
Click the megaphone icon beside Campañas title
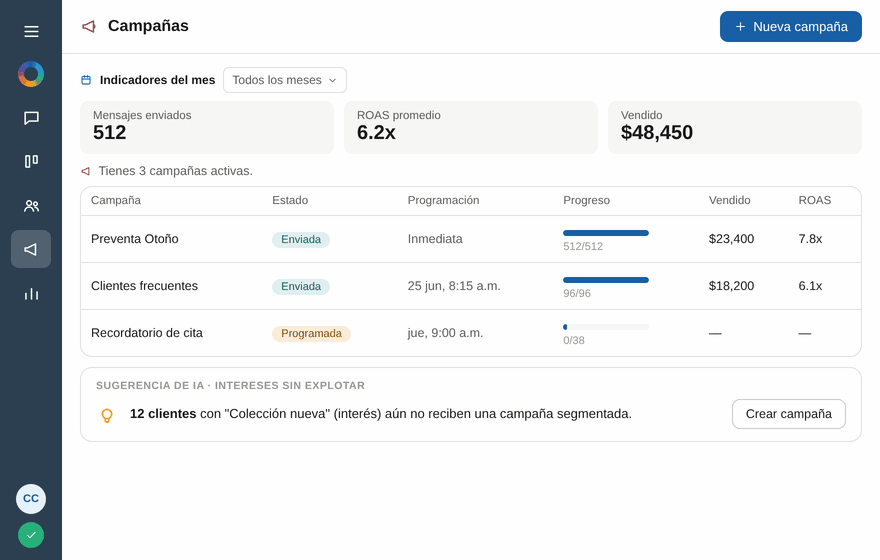coord(89,26)
